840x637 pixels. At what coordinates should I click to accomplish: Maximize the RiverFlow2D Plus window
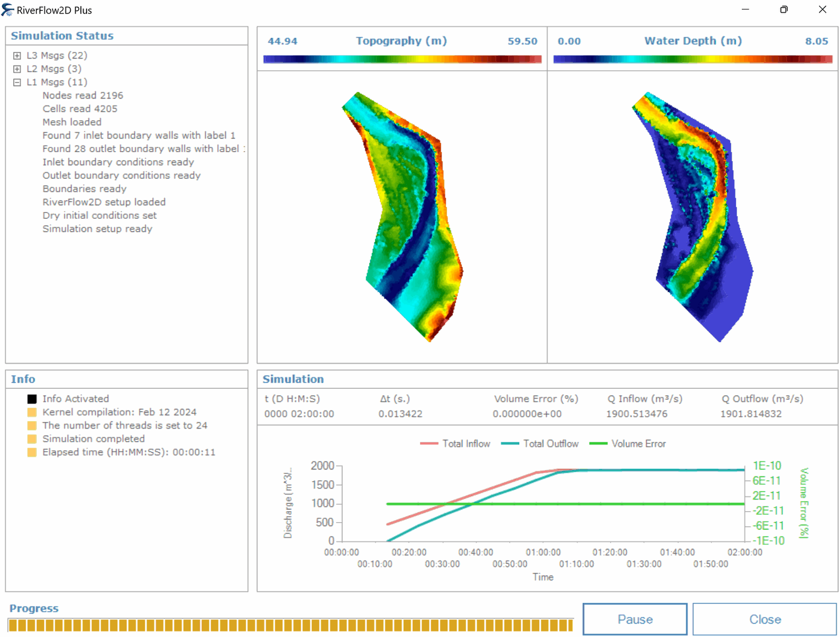[x=783, y=10]
